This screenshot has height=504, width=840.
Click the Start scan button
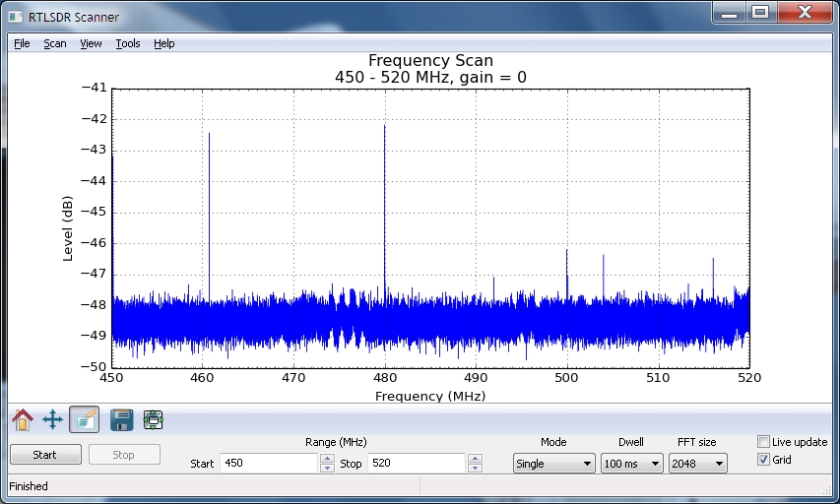45,455
